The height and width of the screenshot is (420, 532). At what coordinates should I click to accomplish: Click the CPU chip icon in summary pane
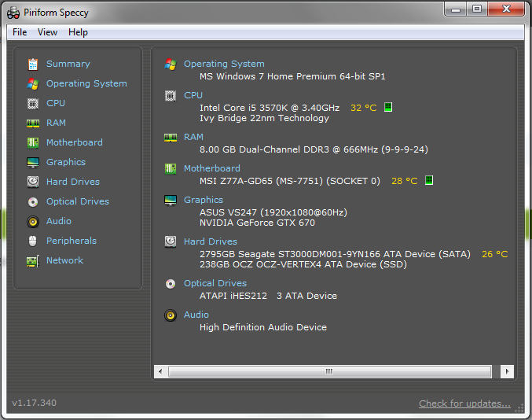(171, 96)
